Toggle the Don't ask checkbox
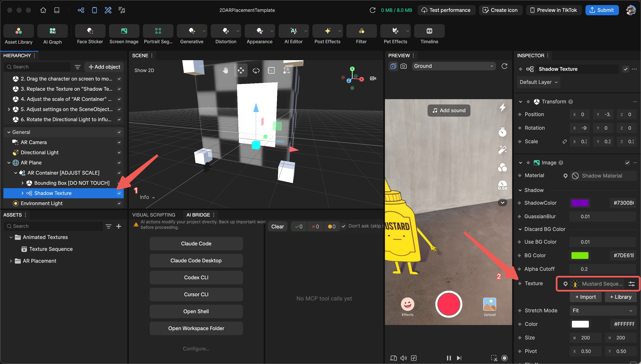The height and width of the screenshot is (364, 641). coord(343,226)
